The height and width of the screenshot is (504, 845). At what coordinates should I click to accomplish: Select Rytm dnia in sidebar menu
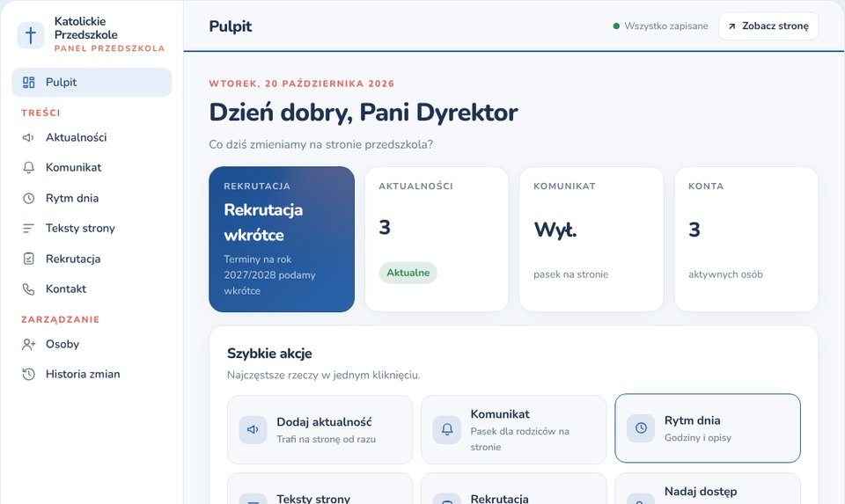pyautogui.click(x=92, y=198)
